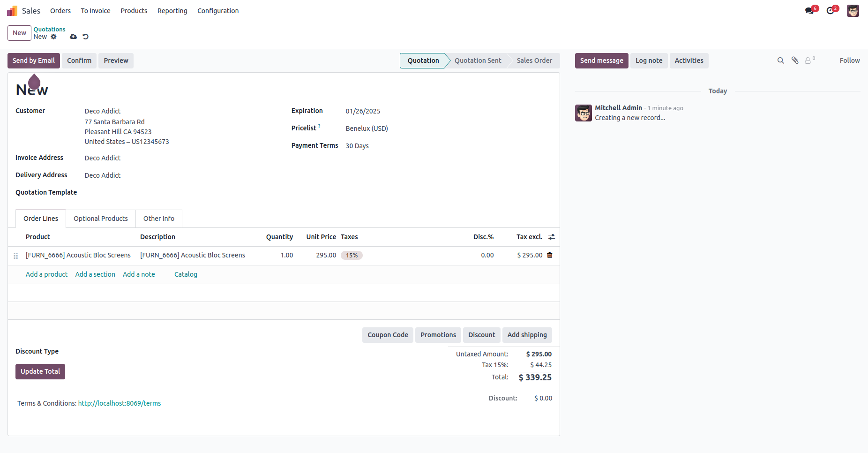This screenshot has width=868, height=453.
Task: Open Promotions
Action: click(x=438, y=335)
